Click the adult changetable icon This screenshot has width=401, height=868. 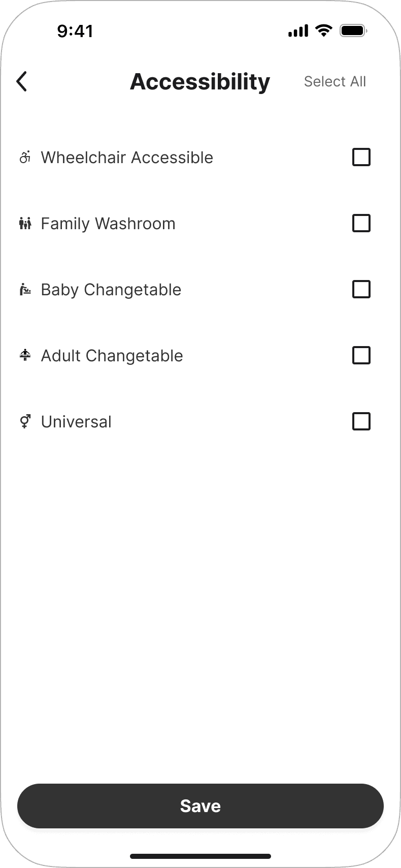[x=25, y=355]
